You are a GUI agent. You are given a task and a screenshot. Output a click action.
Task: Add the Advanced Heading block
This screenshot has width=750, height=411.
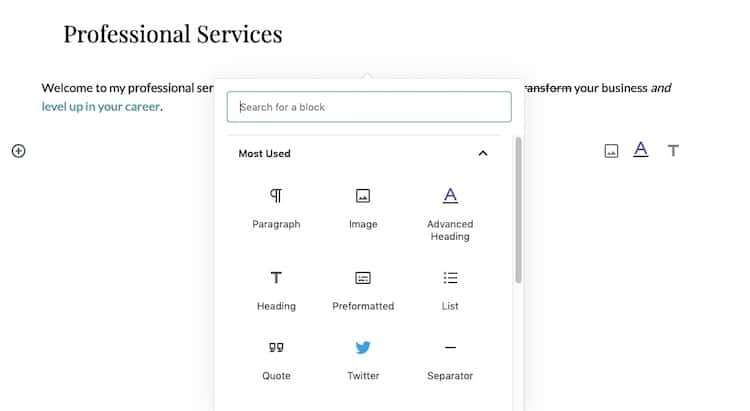click(450, 215)
